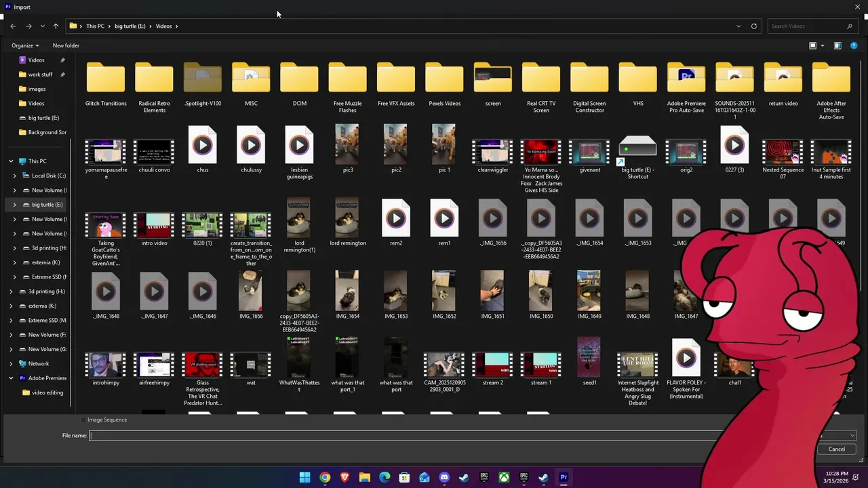Image resolution: width=868 pixels, height=488 pixels.
Task: Refresh the Videos folder listing
Action: point(754,26)
